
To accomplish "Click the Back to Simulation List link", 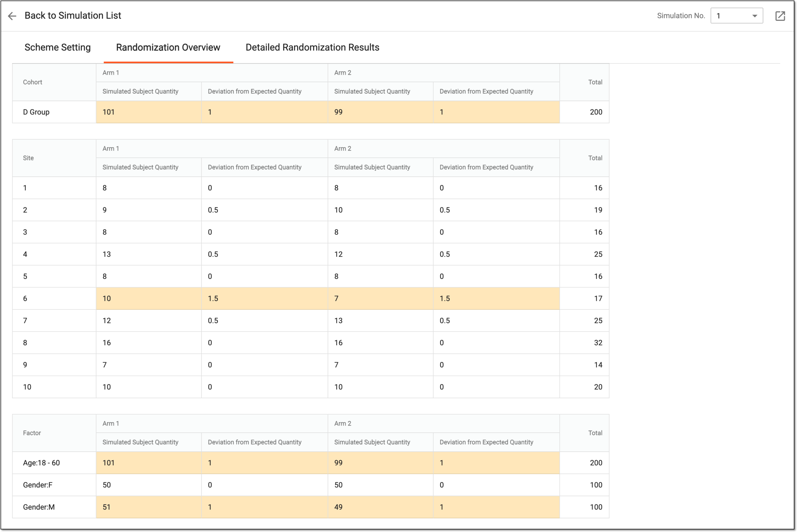I will coord(73,16).
